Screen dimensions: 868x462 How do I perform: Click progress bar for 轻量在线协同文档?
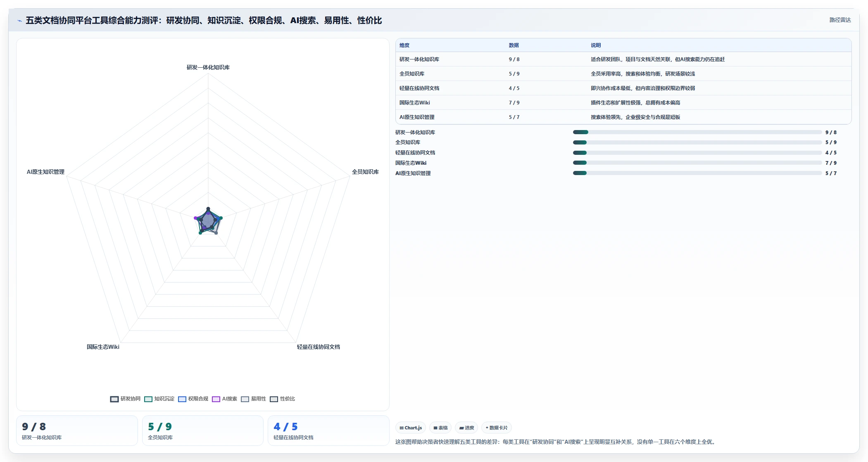click(697, 153)
